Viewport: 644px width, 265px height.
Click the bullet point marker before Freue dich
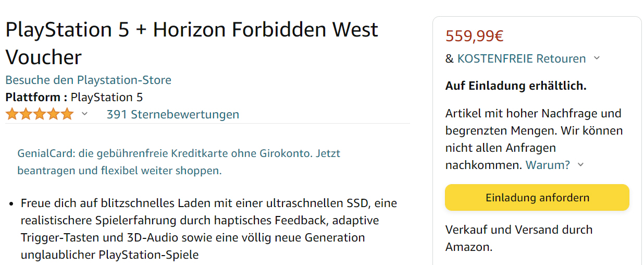11,202
